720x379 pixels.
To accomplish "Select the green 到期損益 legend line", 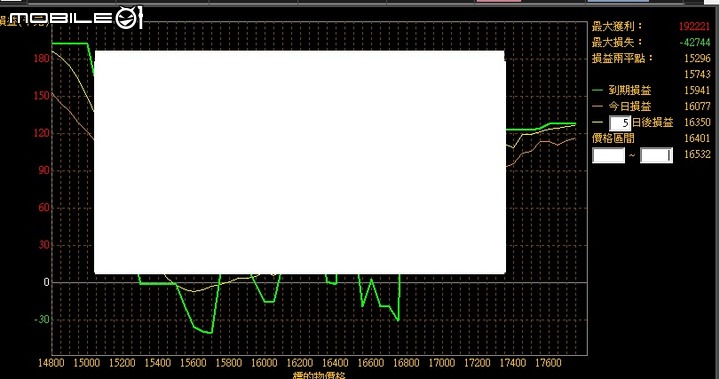I will [x=597, y=90].
